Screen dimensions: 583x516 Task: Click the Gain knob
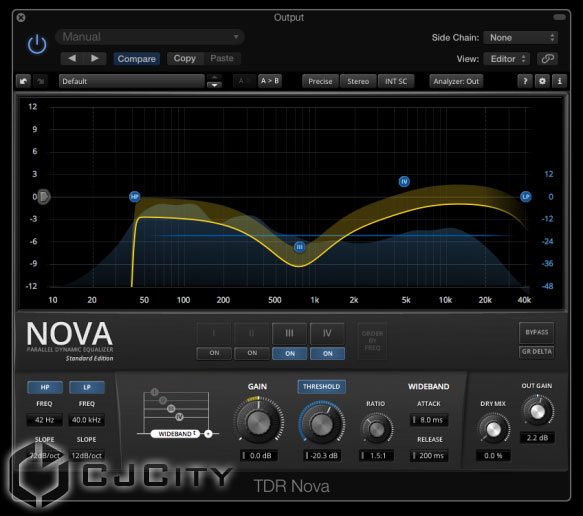259,423
